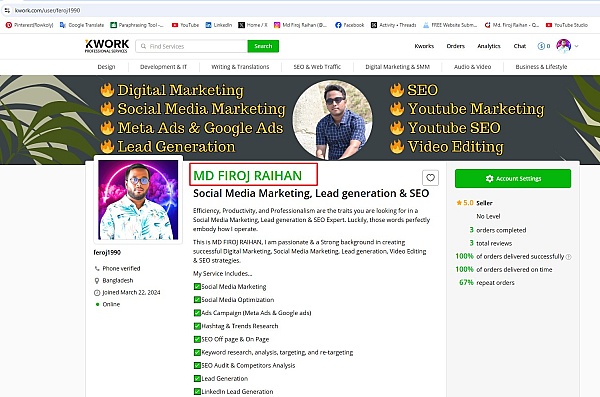The image size is (600, 397).
Task: Open the Chat link
Action: click(x=520, y=46)
